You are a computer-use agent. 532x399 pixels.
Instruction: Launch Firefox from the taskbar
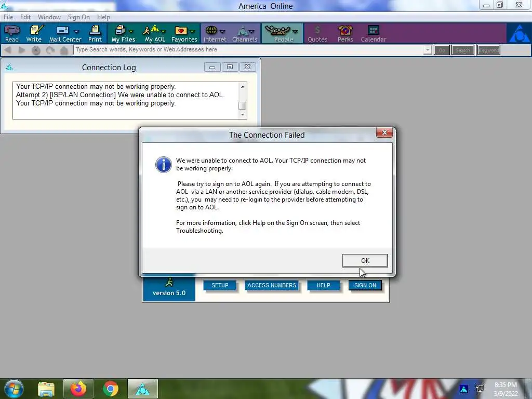coord(78,389)
